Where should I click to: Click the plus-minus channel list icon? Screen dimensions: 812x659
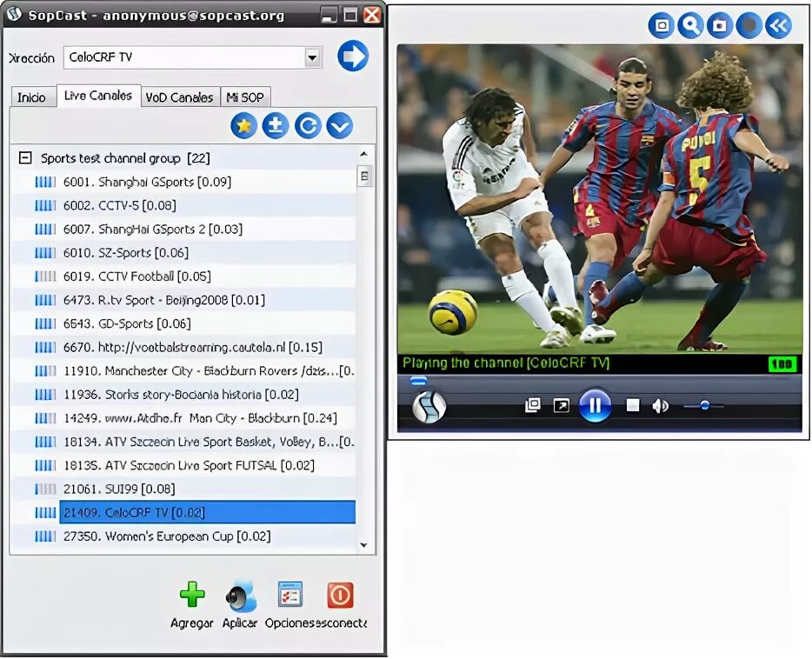pos(276,126)
